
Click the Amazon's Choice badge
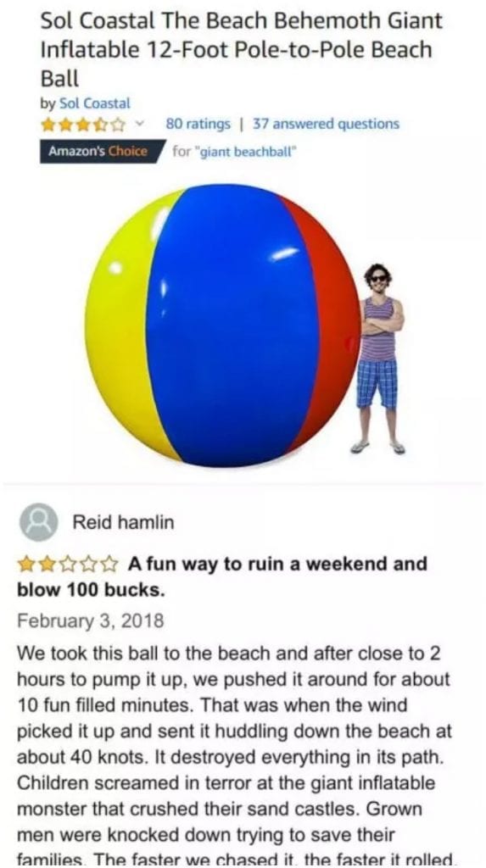point(98,151)
